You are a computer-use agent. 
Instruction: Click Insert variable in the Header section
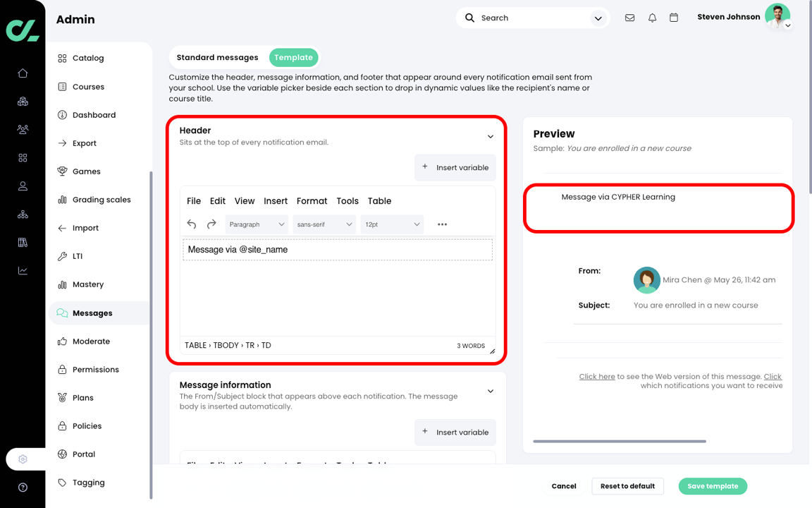[455, 167]
